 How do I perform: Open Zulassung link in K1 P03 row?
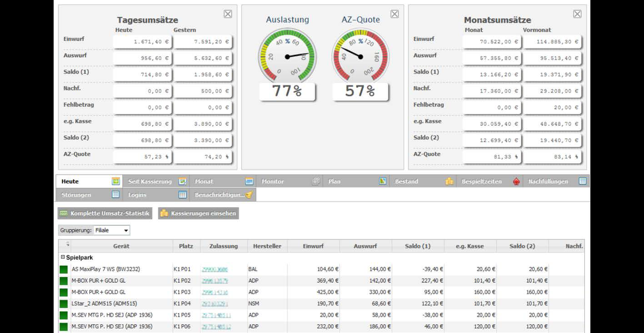click(x=215, y=293)
